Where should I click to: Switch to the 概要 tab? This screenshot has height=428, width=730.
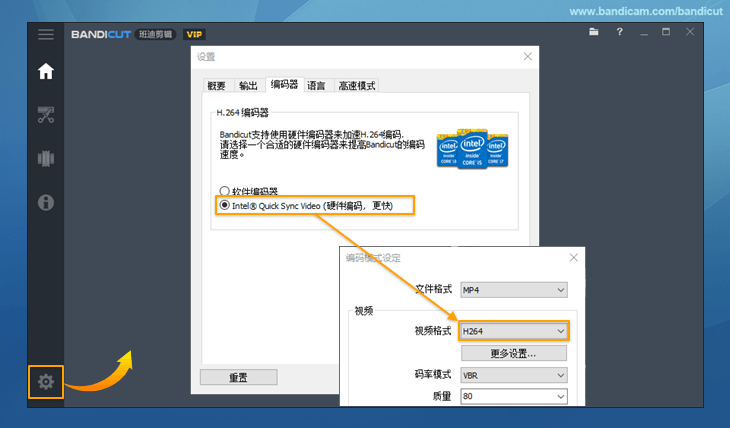coord(216,86)
